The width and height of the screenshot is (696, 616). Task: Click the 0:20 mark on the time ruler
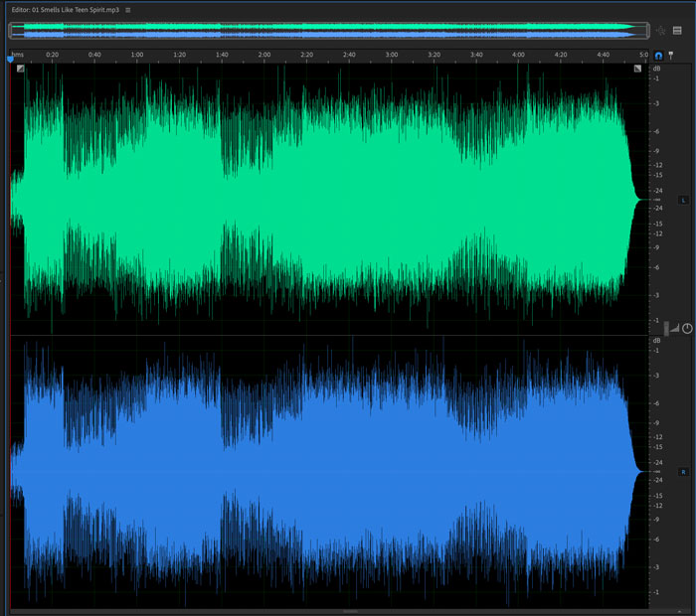[52, 55]
